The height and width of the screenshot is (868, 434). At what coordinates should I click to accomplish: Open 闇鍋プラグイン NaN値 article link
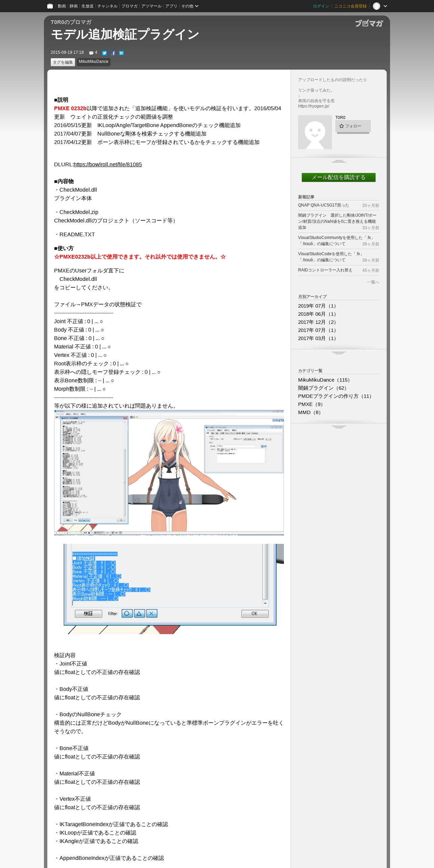pos(337,221)
